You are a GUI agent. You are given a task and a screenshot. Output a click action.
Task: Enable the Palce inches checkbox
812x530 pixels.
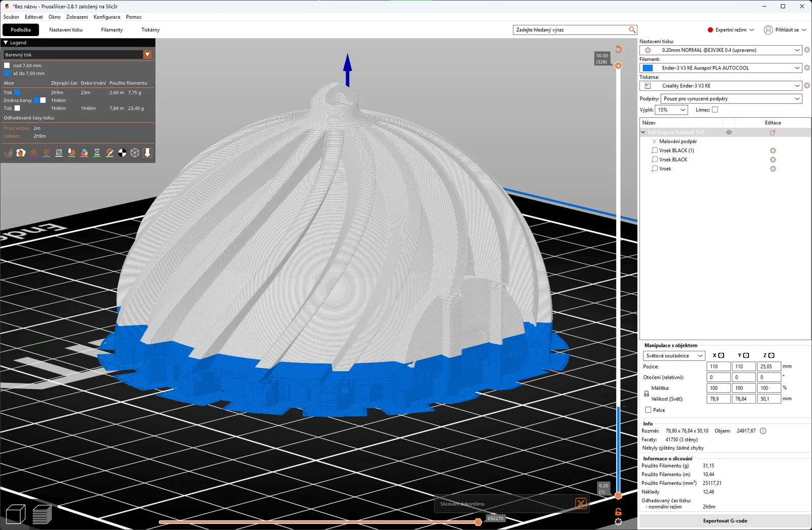point(648,410)
